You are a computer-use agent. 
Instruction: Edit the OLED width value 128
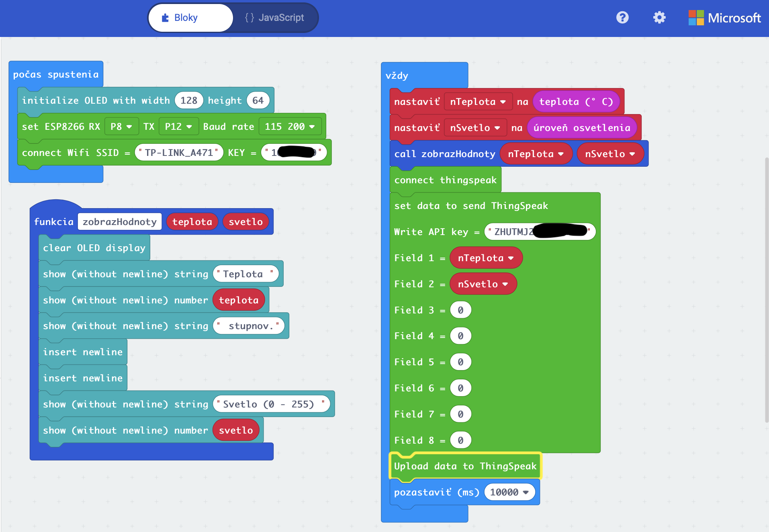click(189, 100)
